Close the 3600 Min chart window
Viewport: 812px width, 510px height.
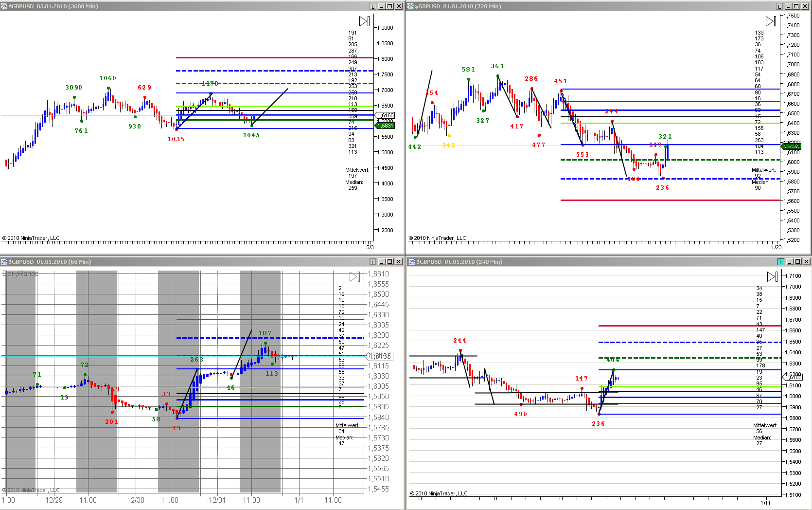[x=399, y=6]
